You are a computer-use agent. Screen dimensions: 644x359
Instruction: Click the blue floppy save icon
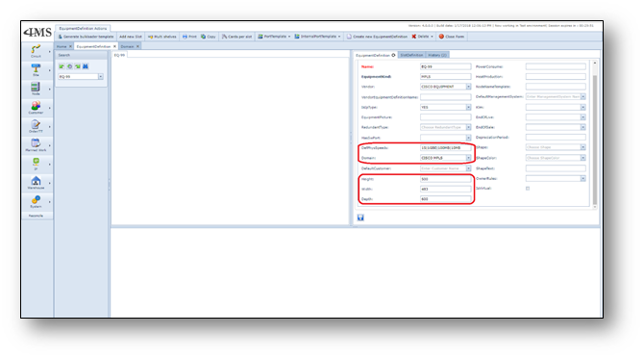360,218
